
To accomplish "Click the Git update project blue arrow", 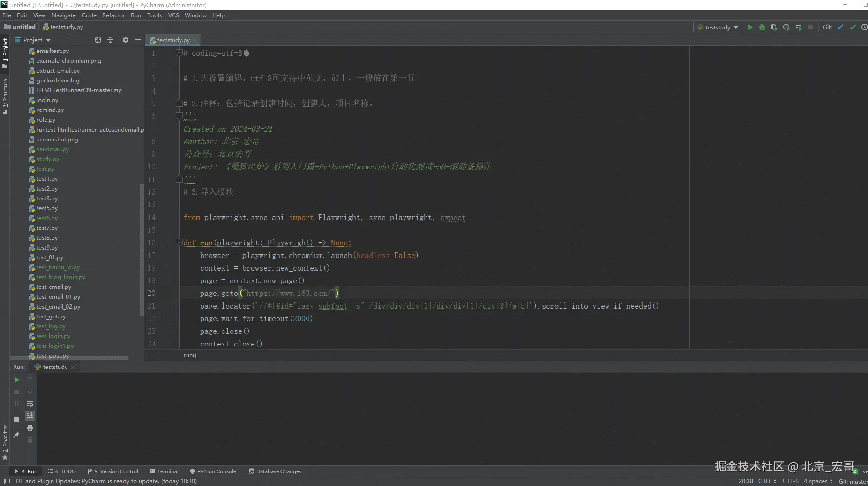I will coord(840,27).
